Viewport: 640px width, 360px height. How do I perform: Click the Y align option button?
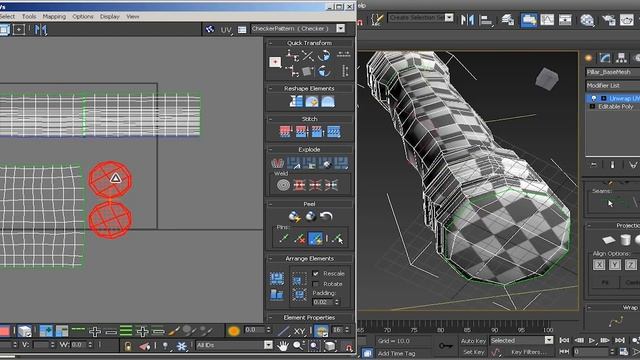615,264
